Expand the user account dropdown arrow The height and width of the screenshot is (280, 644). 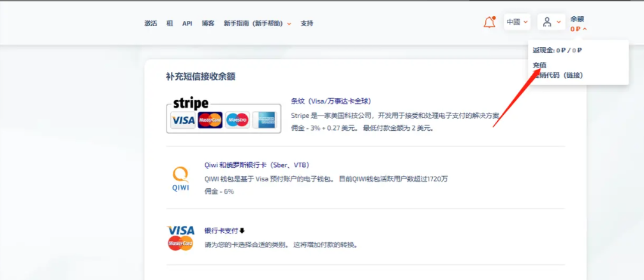(559, 22)
